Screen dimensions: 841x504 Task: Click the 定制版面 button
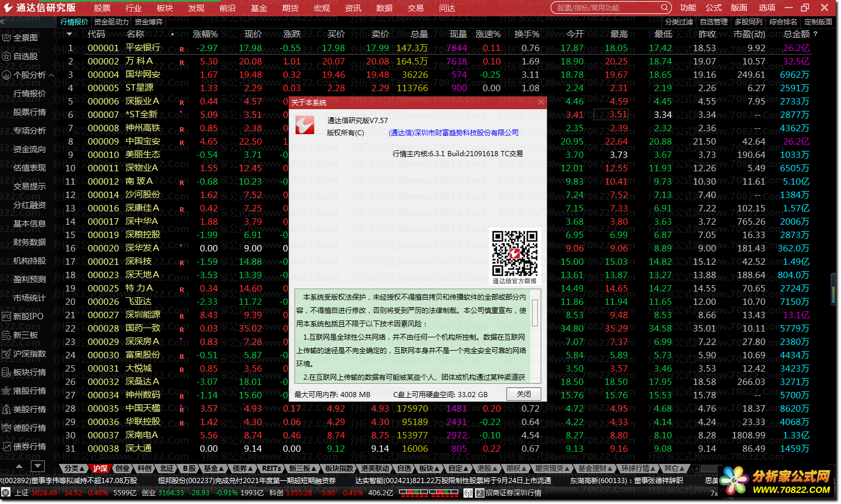click(x=818, y=22)
